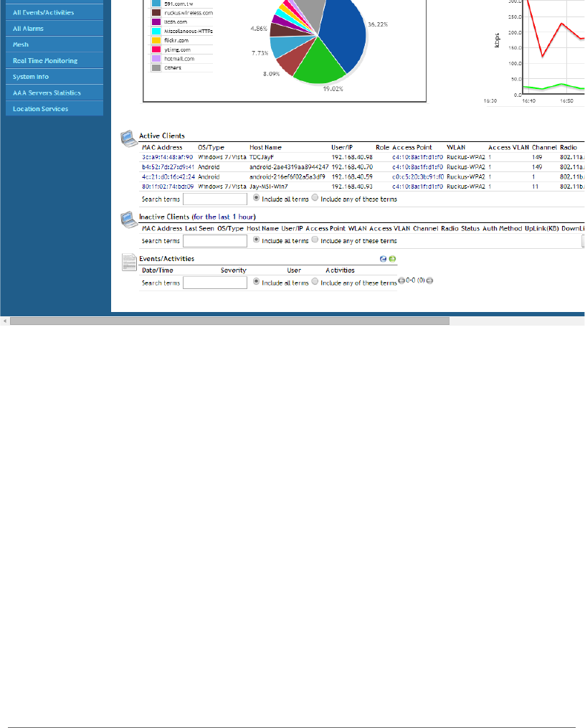Click the Events/Activities document icon
This screenshot has width=585, height=728.
point(129,263)
